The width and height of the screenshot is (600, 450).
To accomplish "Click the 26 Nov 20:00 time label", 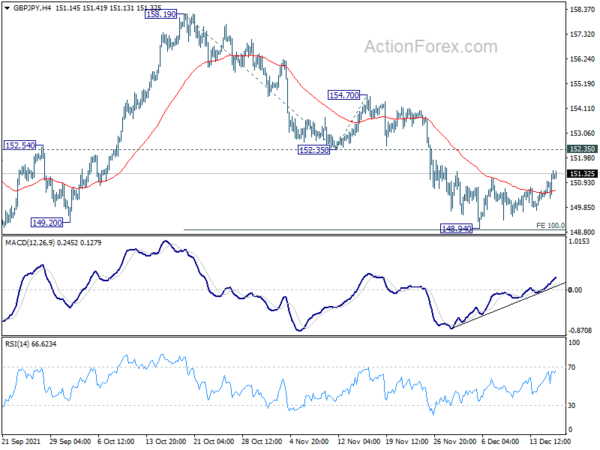I will pyautogui.click(x=455, y=441).
